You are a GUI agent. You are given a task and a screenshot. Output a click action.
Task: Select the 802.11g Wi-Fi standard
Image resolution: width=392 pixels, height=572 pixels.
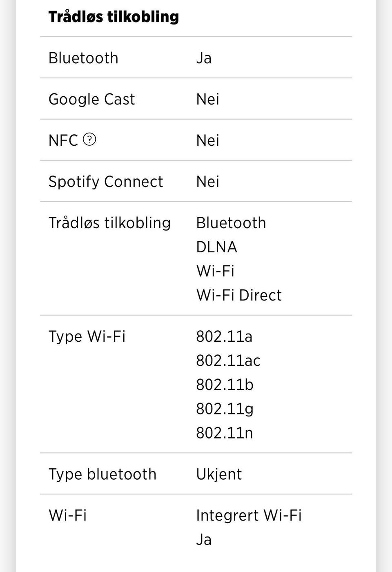tap(225, 409)
